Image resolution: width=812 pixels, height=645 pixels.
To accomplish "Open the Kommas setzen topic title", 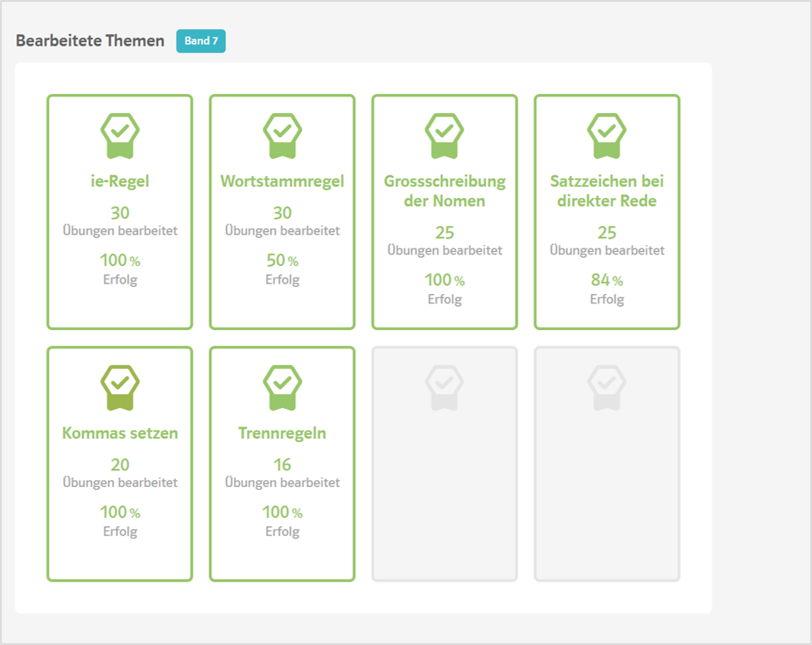I will [120, 433].
